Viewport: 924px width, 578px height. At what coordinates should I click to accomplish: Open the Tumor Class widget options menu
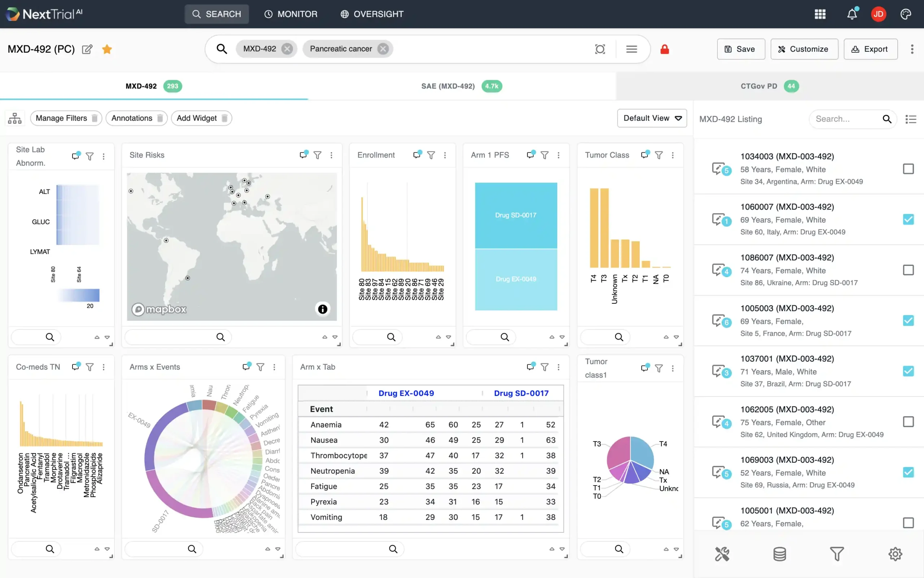pos(672,155)
